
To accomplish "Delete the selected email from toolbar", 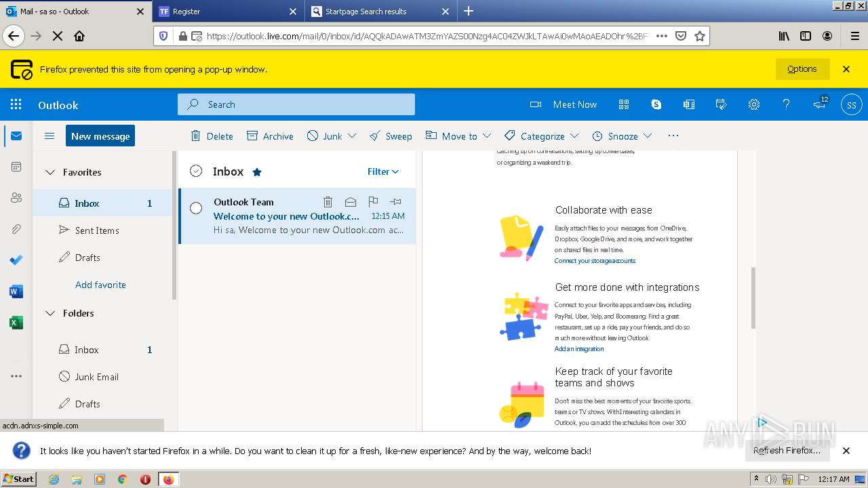I will (212, 136).
